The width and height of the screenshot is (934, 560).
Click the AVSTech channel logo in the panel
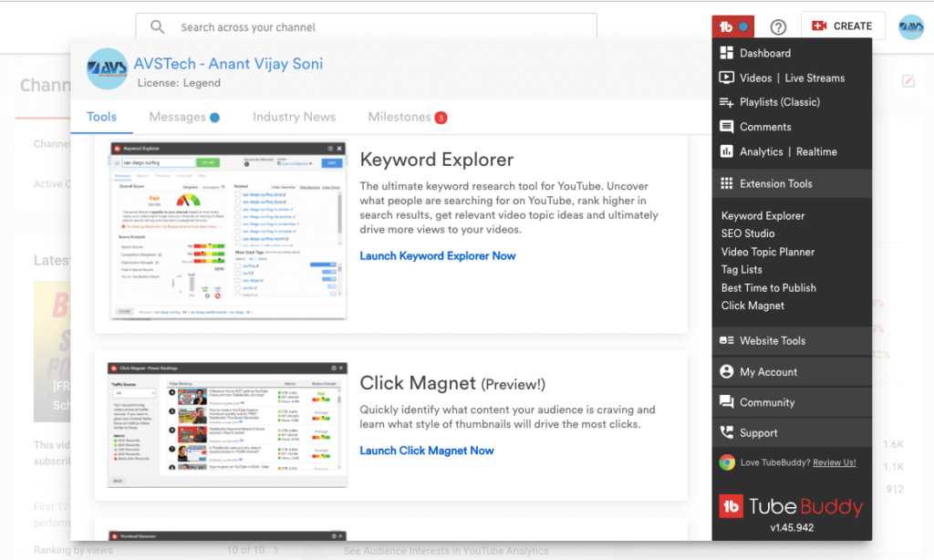108,68
